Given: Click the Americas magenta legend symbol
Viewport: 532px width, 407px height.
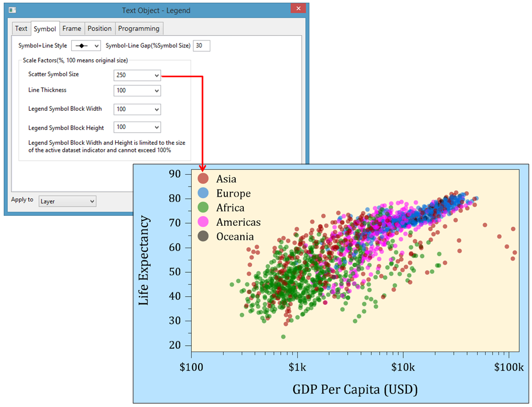Looking at the screenshot, I should point(203,222).
